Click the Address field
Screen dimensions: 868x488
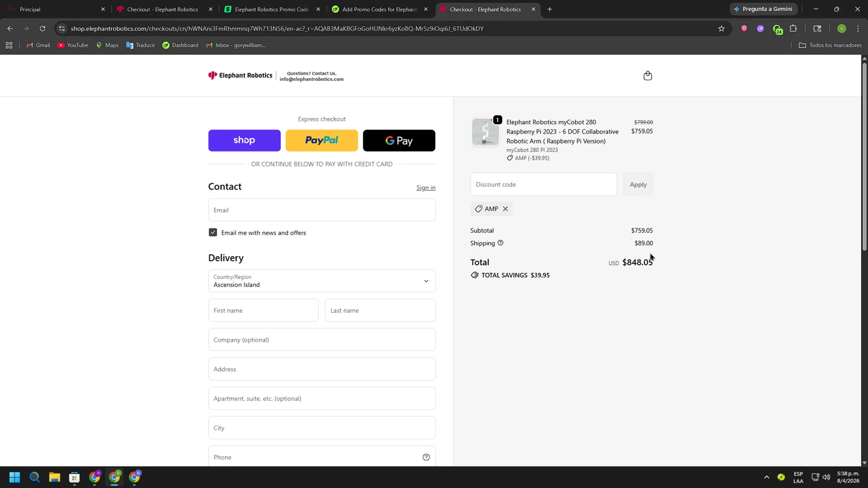coord(322,369)
